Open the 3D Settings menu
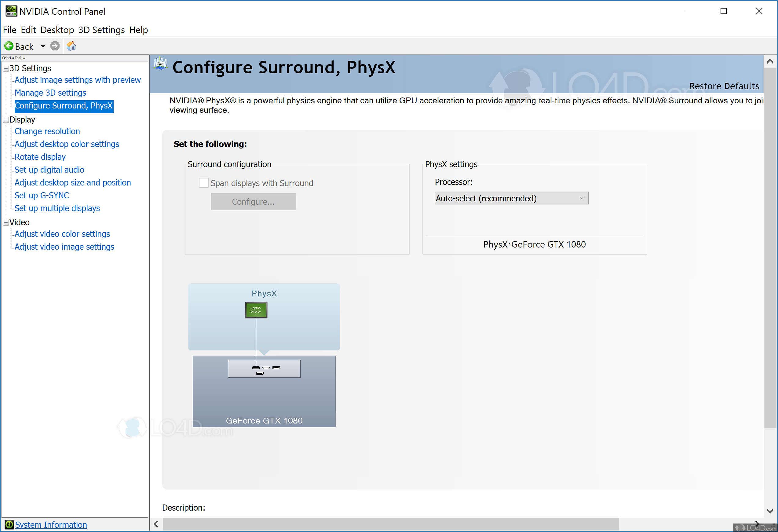Viewport: 778px width, 532px height. (101, 30)
